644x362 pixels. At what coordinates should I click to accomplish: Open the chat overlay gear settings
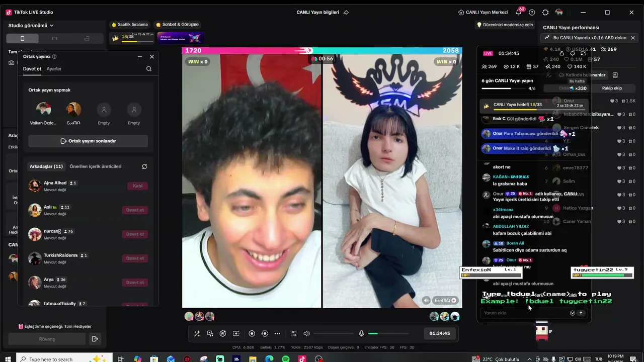[x=572, y=53]
